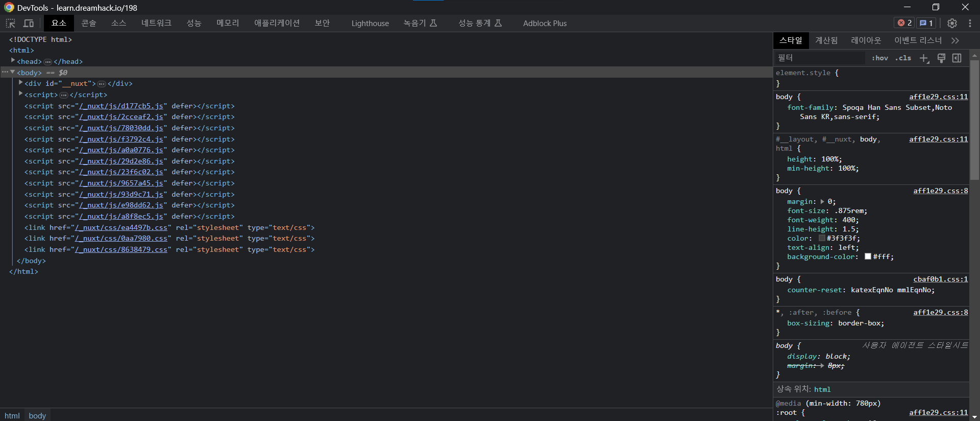Open the 성능 (Performance) tab

[193, 23]
